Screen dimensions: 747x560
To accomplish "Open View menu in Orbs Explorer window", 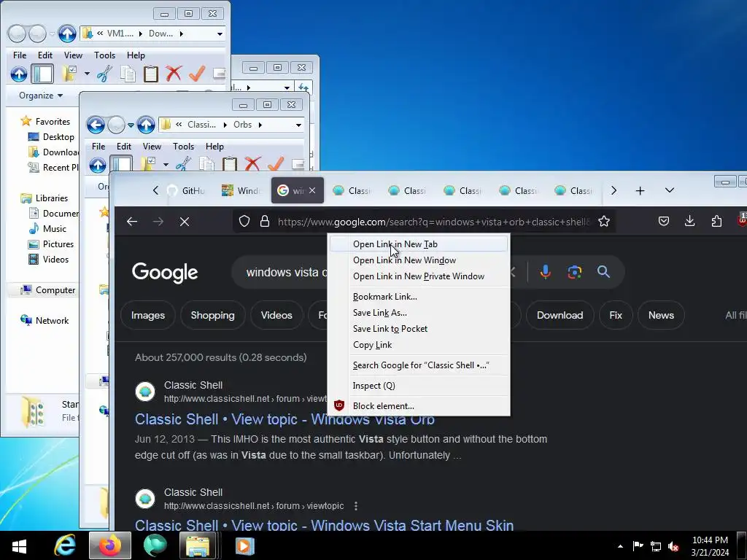I will (x=152, y=146).
